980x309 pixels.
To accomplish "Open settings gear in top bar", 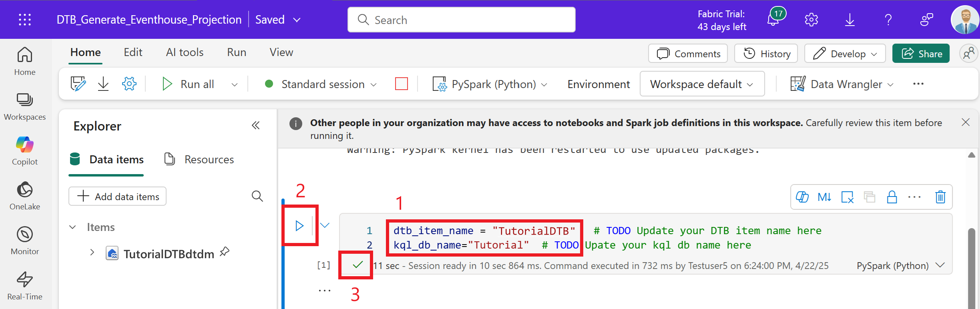I will [x=811, y=20].
